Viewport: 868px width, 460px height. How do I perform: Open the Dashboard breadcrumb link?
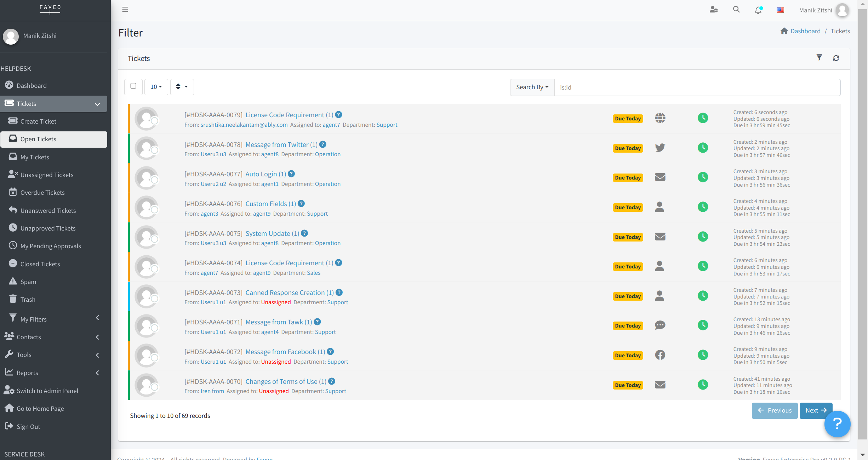click(805, 31)
